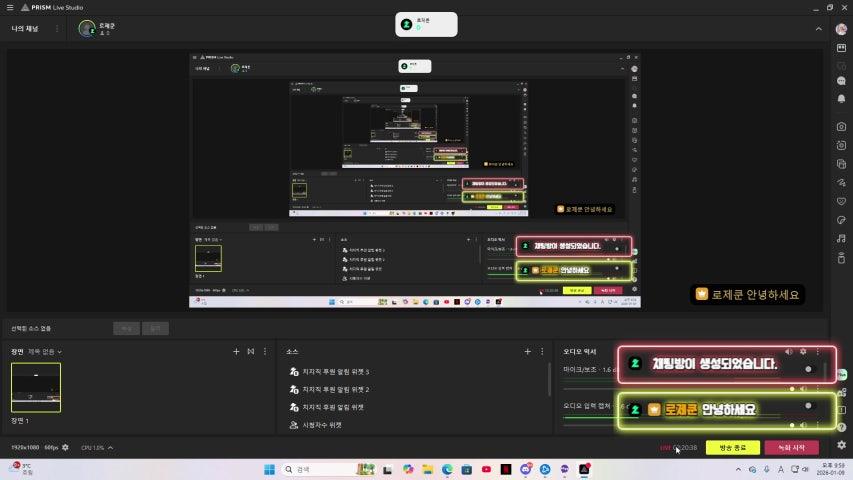
Task: Open the scene collection 제목 없음 dropdown
Action: click(45, 352)
